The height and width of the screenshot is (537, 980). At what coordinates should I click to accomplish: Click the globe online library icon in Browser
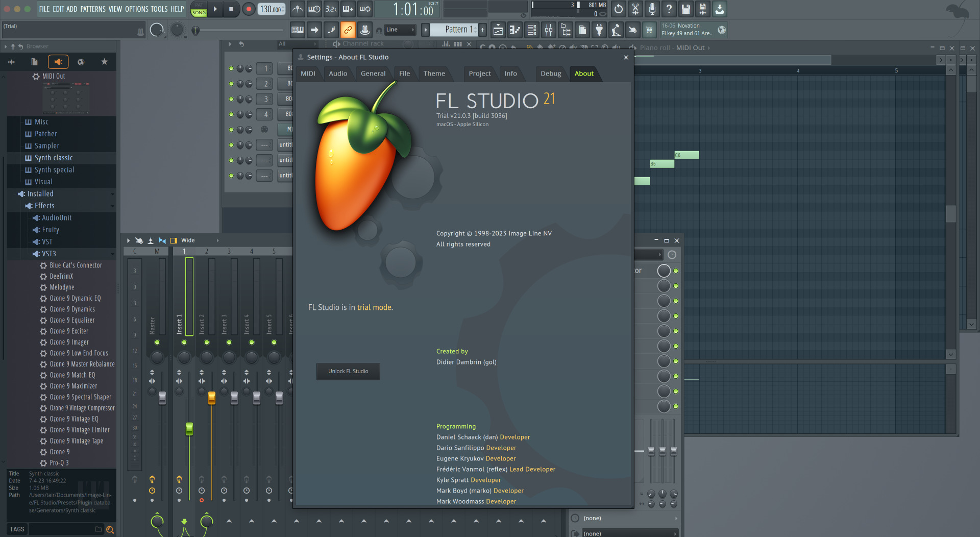81,62
